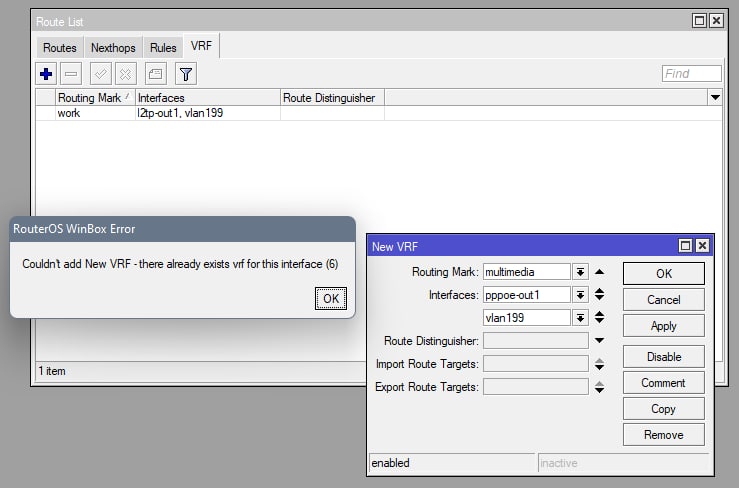739x488 pixels.
Task: Click Apply in the New VRF dialog
Action: pos(664,326)
